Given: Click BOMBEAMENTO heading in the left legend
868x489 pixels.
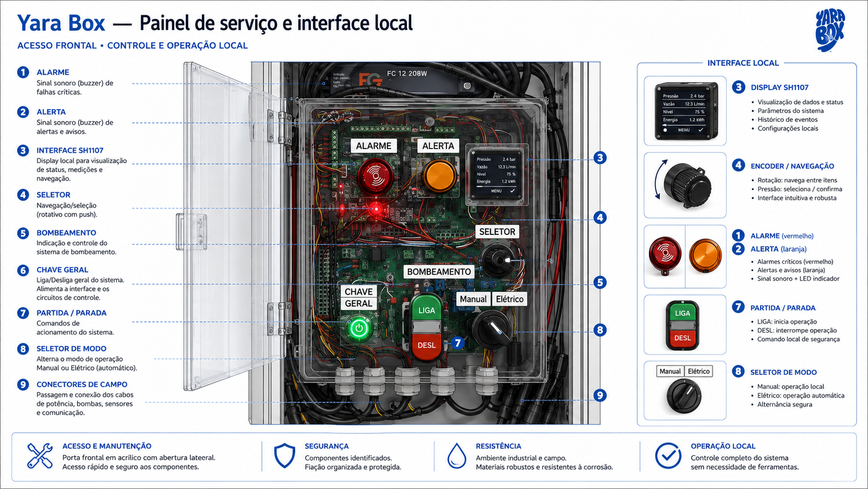Looking at the screenshot, I should click(x=66, y=233).
